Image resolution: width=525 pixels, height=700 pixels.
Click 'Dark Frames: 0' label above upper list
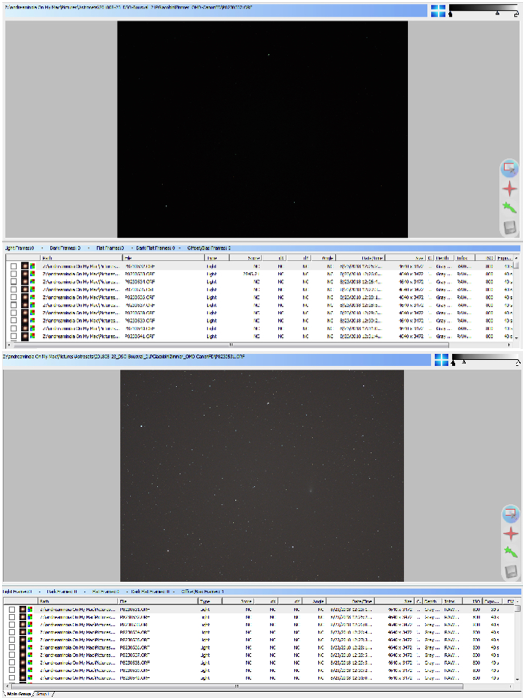pyautogui.click(x=65, y=248)
